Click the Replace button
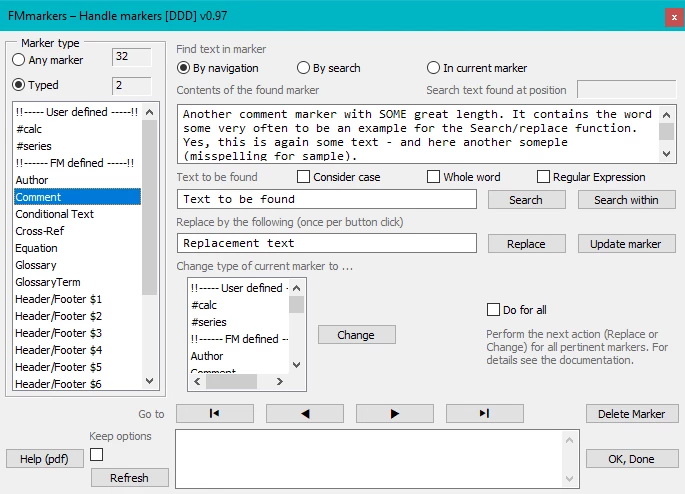 click(526, 243)
